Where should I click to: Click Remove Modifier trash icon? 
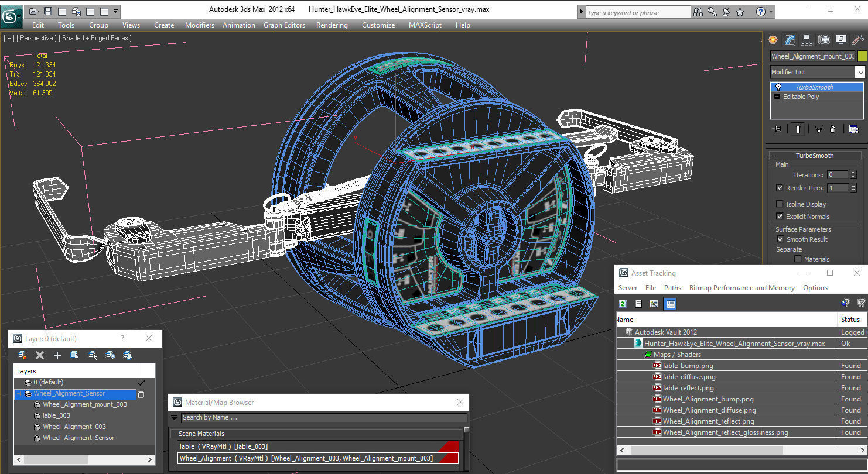click(832, 129)
